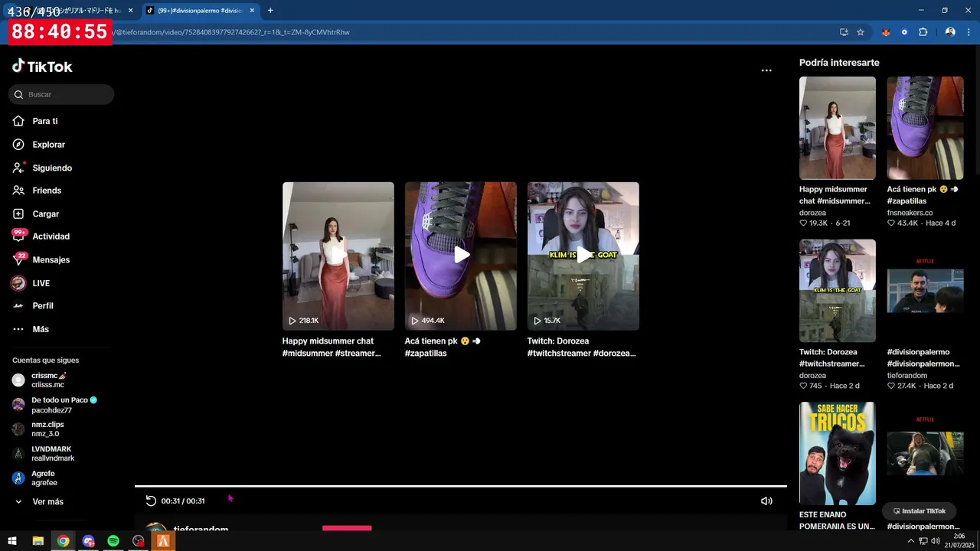Open sidebar Klim is the goat thumbnail

(x=838, y=291)
